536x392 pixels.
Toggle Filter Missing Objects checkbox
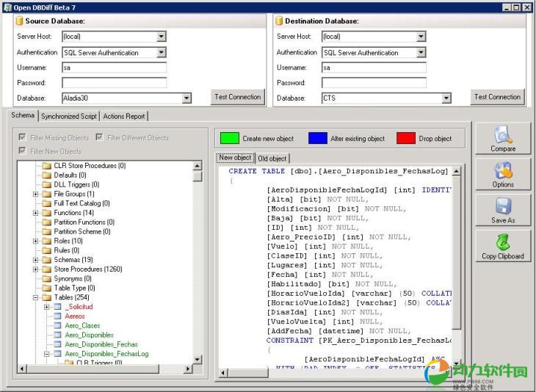click(22, 137)
